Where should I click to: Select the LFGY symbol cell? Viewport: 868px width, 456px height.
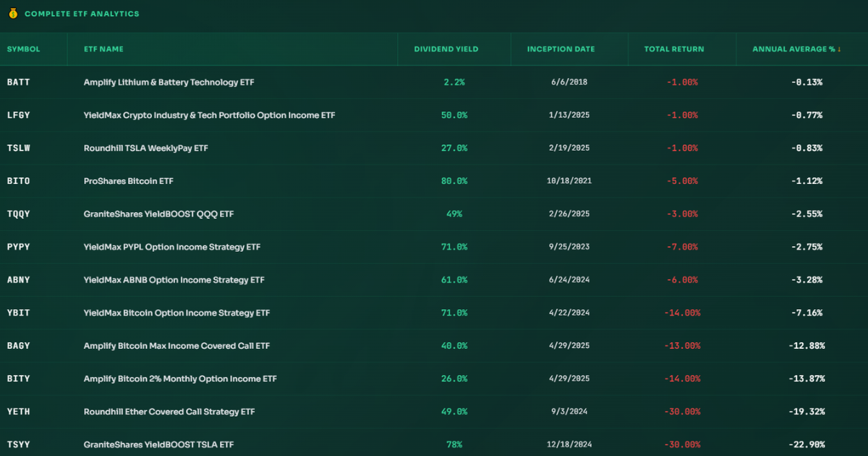pos(19,115)
